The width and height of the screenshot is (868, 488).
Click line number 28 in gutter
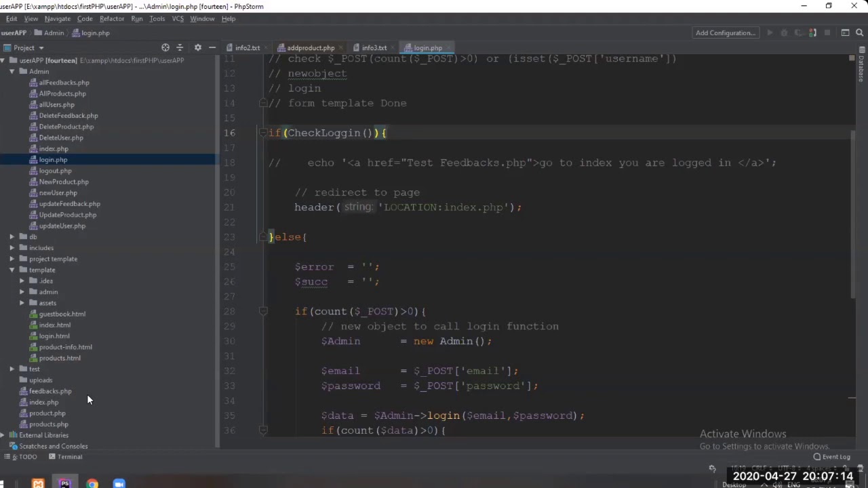point(229,312)
